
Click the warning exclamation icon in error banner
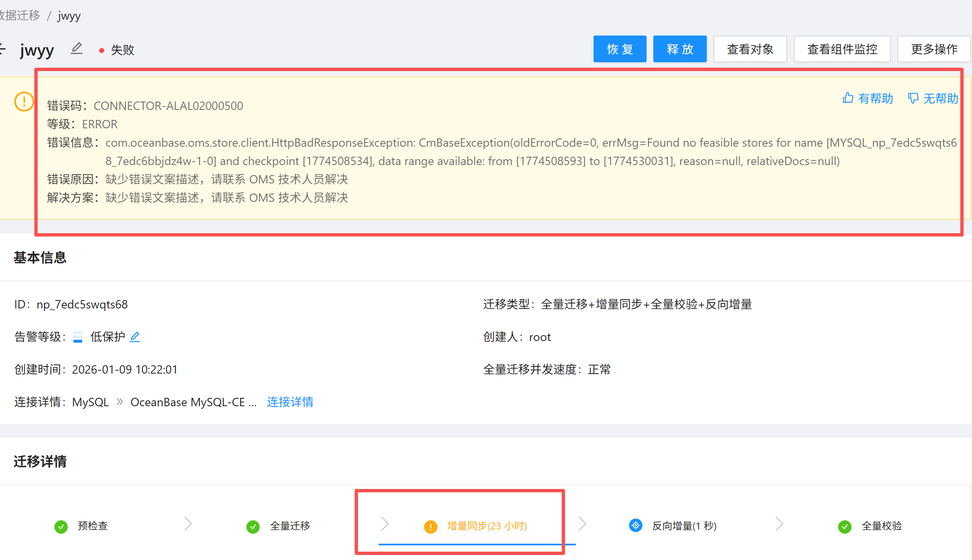click(x=24, y=102)
